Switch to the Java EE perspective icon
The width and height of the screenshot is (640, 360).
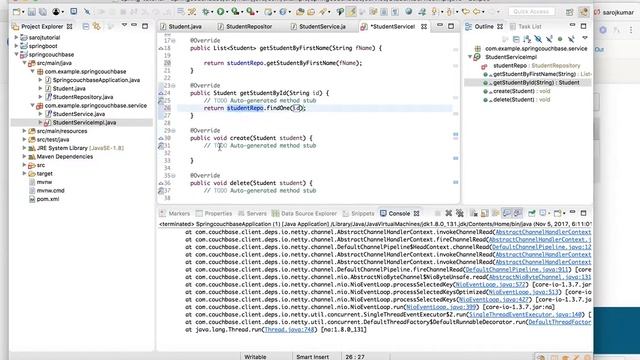pyautogui.click(x=584, y=12)
